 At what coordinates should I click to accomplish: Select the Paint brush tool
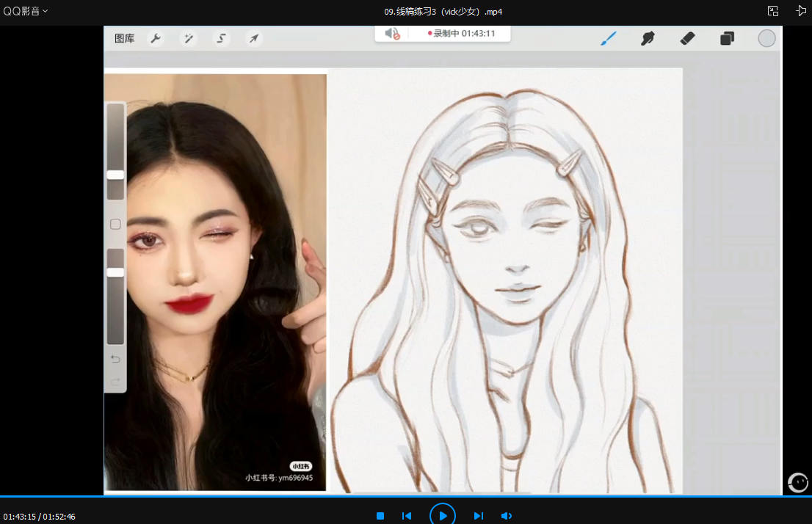tap(609, 38)
